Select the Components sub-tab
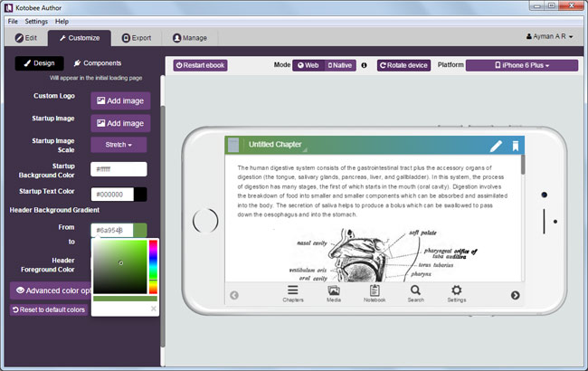 tap(98, 63)
